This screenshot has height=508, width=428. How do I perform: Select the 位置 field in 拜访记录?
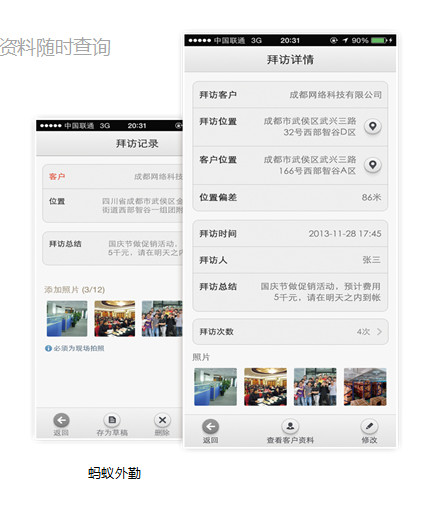pyautogui.click(x=113, y=206)
